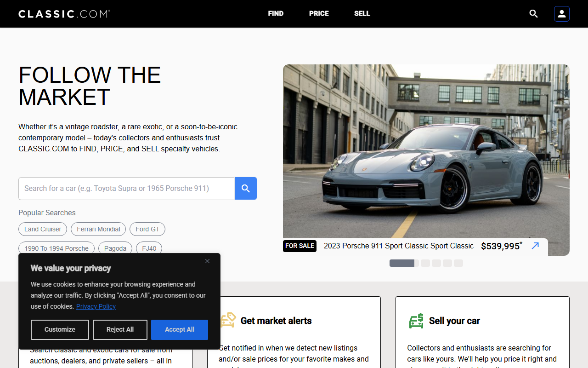This screenshot has width=588, height=368.
Task: Open the FIND menu
Action: [276, 14]
